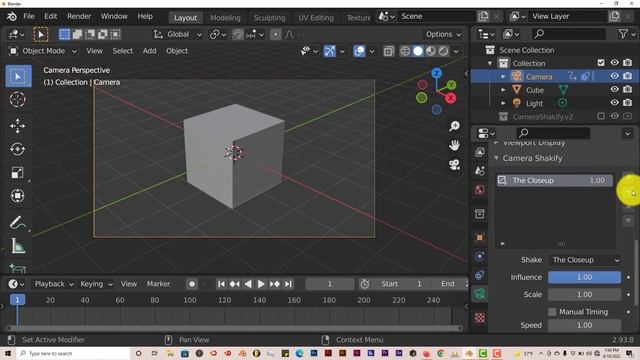Switch to material preview shading
Screen dimensions: 640x360
pyautogui.click(x=430, y=51)
